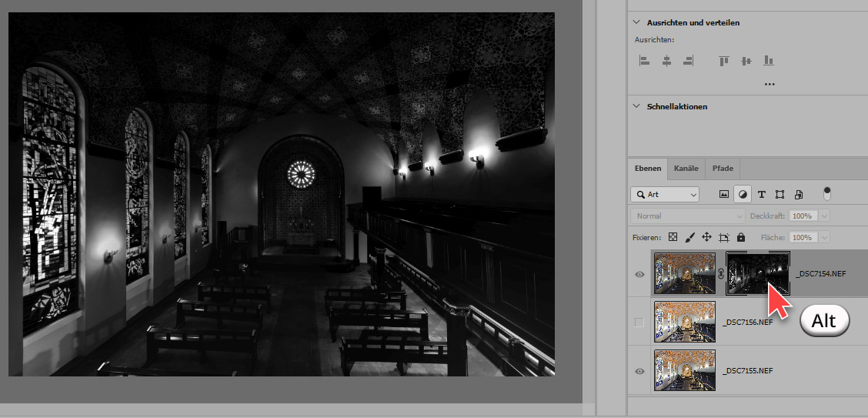Screen dimensions: 868x418
Task: Filter layers by pixel layer type
Action: tap(724, 195)
